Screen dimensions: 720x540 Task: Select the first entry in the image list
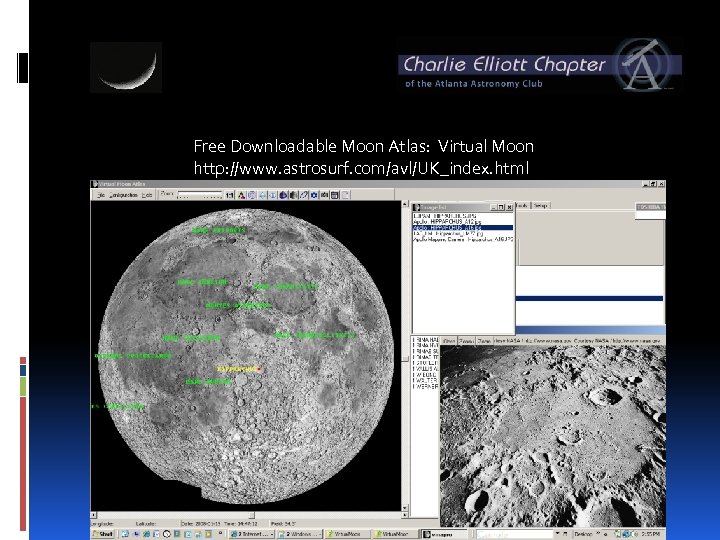(x=463, y=216)
